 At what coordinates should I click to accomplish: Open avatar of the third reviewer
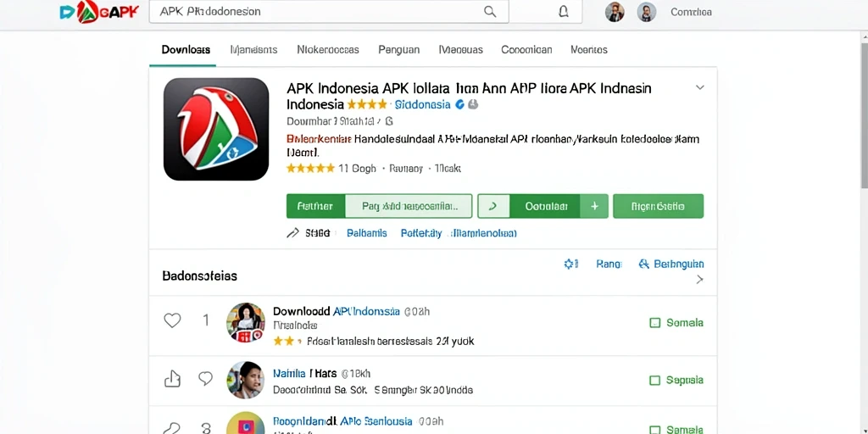coord(246,424)
